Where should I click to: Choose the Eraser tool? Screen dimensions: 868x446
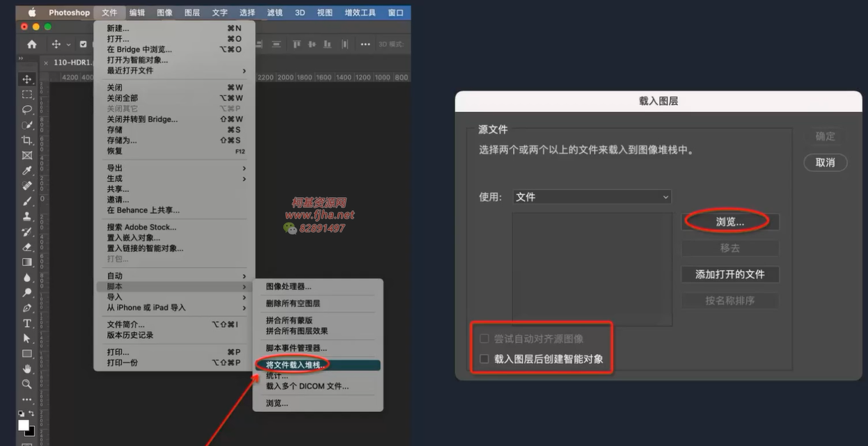click(27, 247)
